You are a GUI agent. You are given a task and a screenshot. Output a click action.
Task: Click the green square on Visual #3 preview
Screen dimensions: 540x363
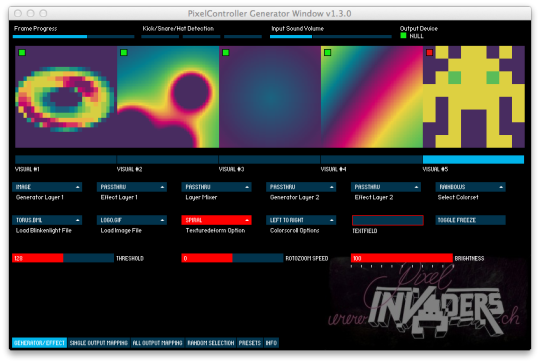coord(226,53)
